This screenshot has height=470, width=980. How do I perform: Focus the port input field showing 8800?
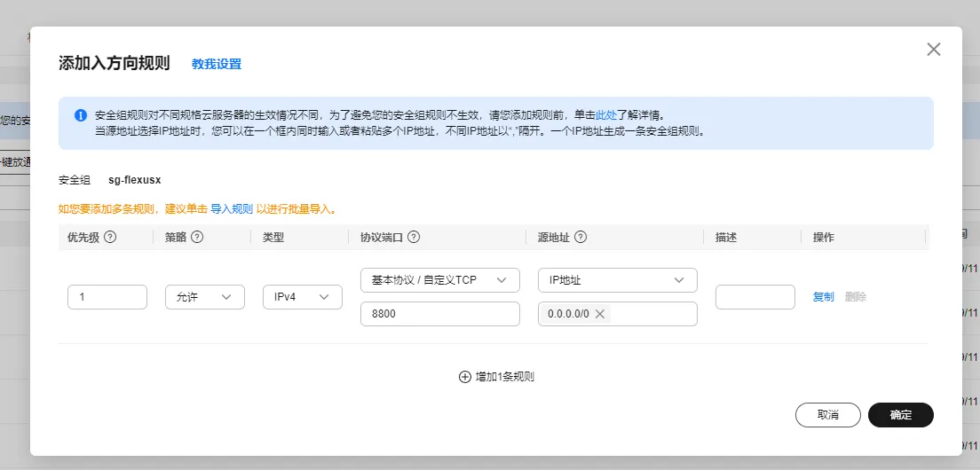[439, 314]
